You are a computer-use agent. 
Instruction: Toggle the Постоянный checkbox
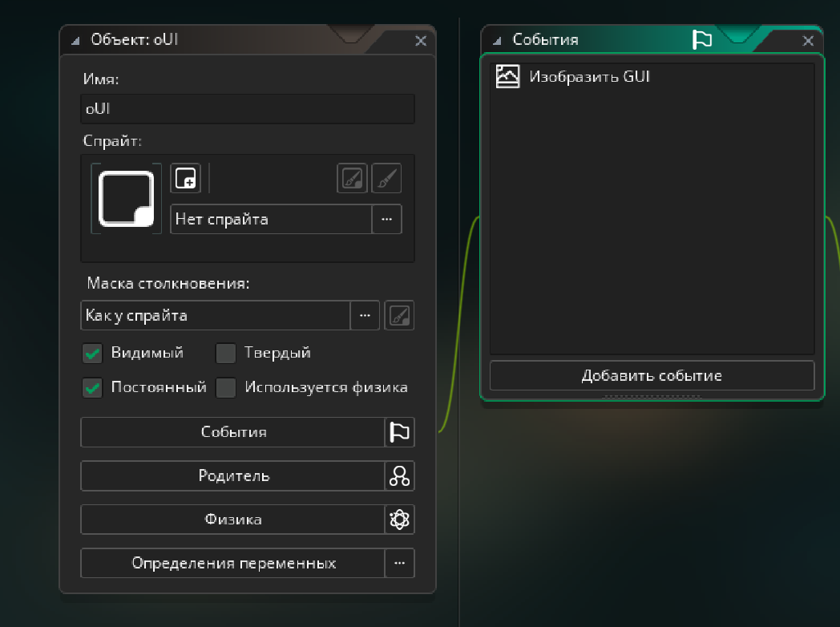click(x=93, y=388)
